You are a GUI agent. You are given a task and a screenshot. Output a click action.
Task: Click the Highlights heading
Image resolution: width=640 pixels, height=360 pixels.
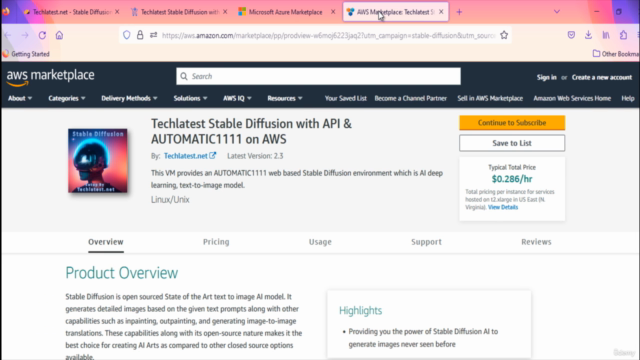coord(360,311)
